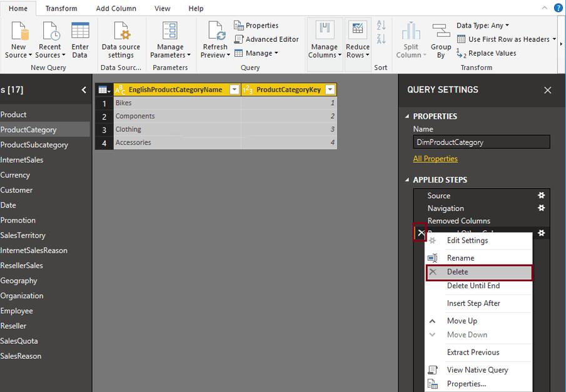Click the sort ascending icon

(381, 26)
